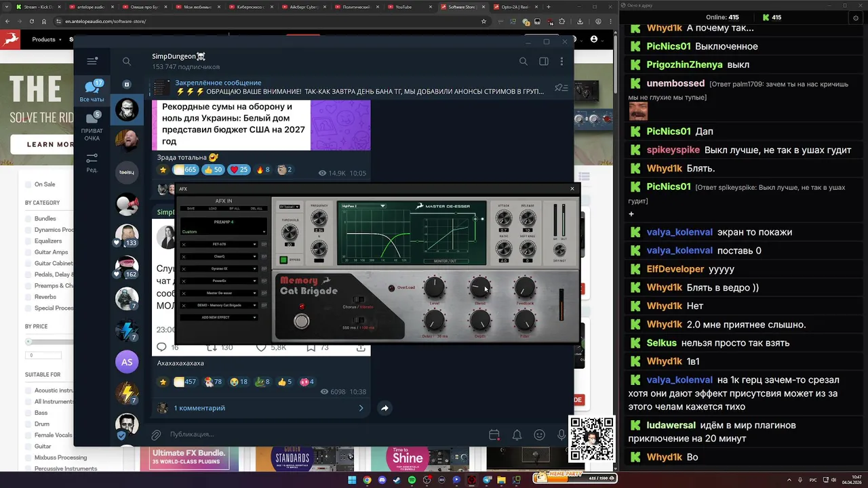Click the Memory Cat Brigade Blend knob
Viewport: 868px width, 488px height.
(480, 288)
